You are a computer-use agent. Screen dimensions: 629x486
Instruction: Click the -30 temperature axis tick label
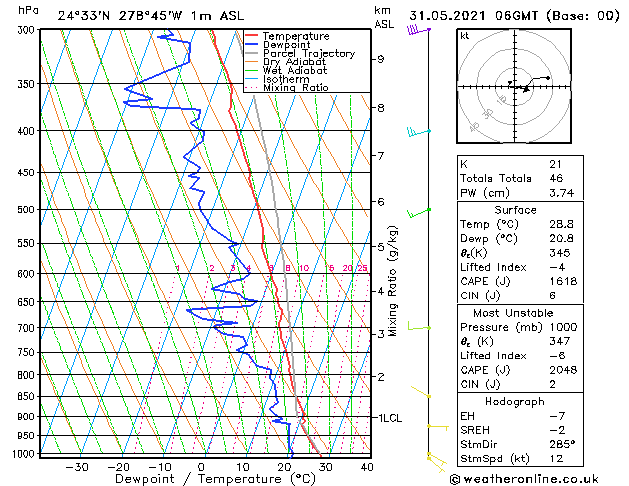click(x=77, y=467)
